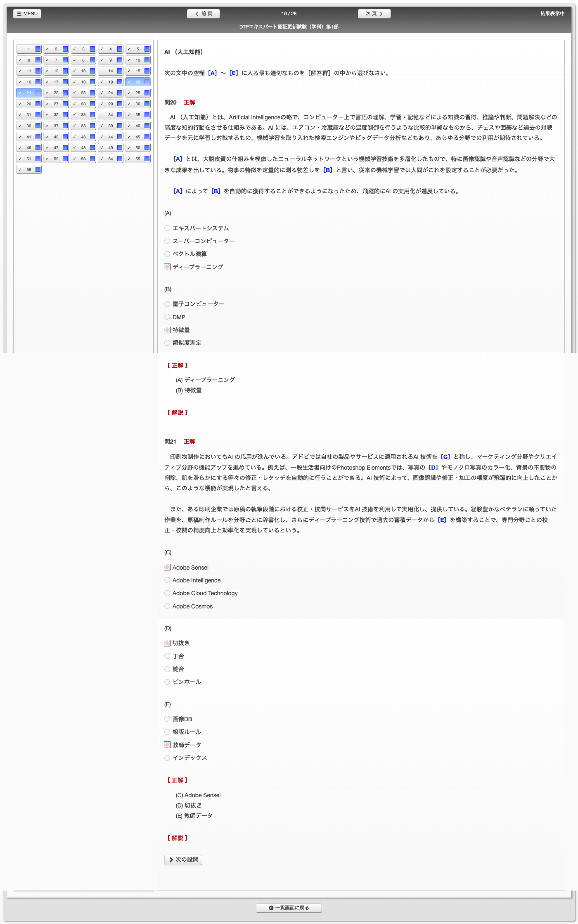Click the blue marker on question 56
Image resolution: width=578 pixels, height=924 pixels.
[x=38, y=169]
